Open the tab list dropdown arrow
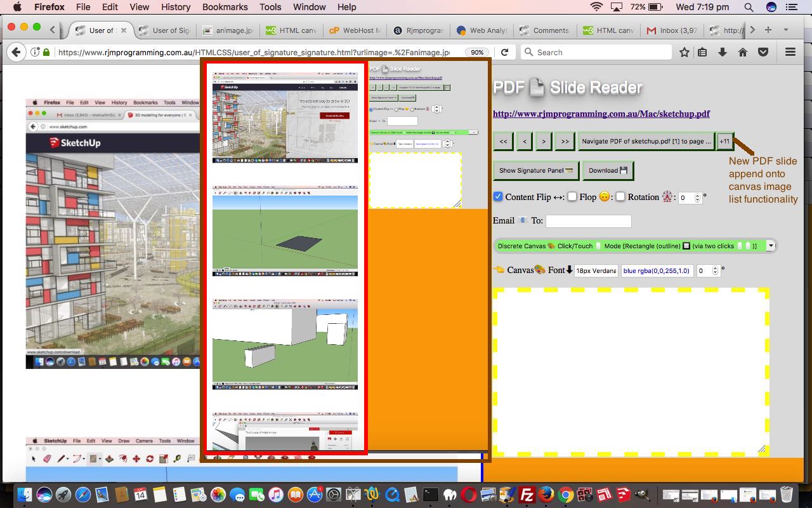This screenshot has width=812, height=508. tap(786, 30)
